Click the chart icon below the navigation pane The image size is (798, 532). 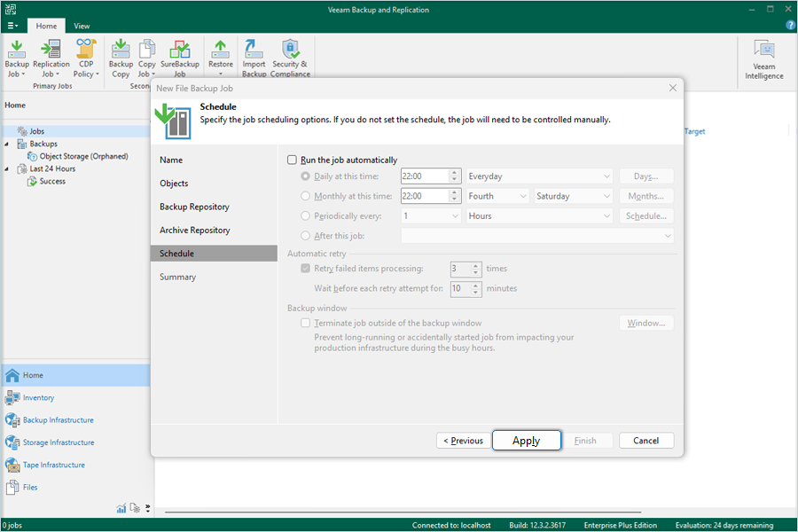(x=121, y=508)
